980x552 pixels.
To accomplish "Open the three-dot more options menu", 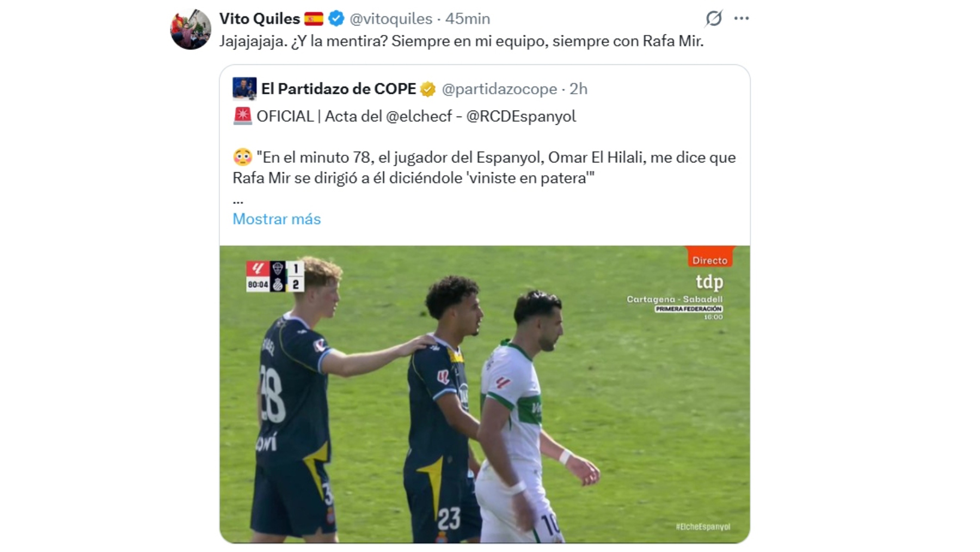I will (742, 19).
